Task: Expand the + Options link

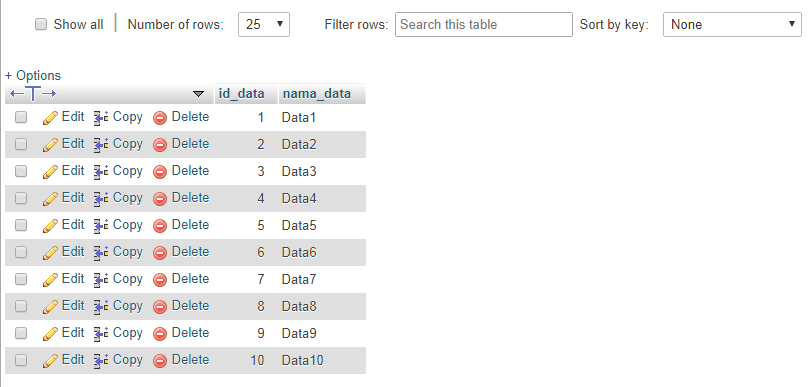Action: coord(33,75)
